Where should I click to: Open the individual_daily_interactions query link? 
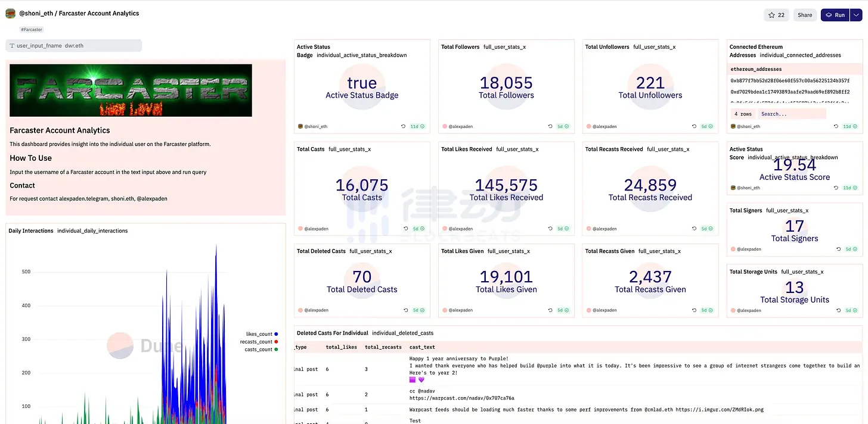click(92, 231)
